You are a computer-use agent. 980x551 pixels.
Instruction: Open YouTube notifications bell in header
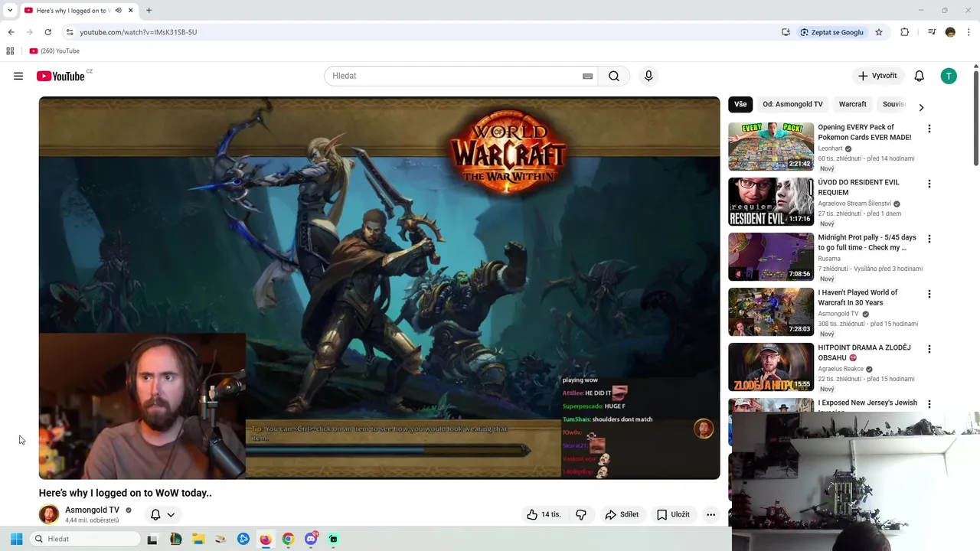pyautogui.click(x=919, y=76)
